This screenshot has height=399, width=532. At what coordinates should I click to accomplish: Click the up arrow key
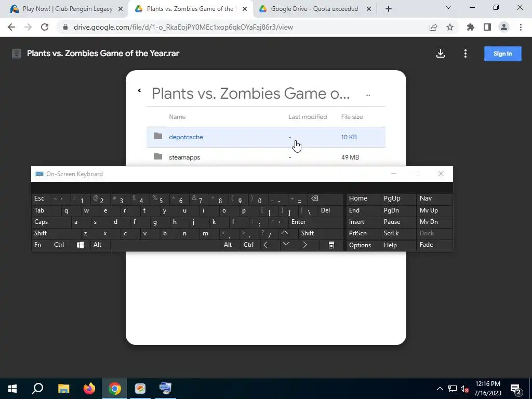288,233
